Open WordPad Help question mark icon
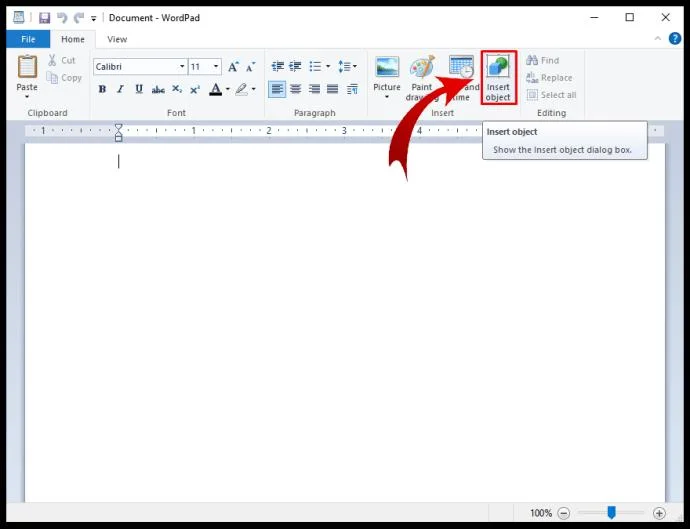The height and width of the screenshot is (529, 690). click(675, 39)
